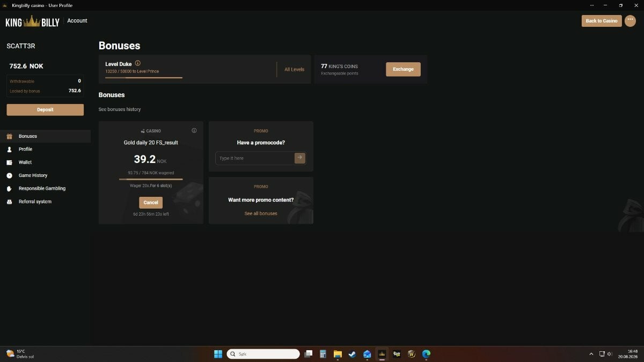This screenshot has height=362, width=644.
Task: Open the Profile sidebar section
Action: [x=45, y=149]
